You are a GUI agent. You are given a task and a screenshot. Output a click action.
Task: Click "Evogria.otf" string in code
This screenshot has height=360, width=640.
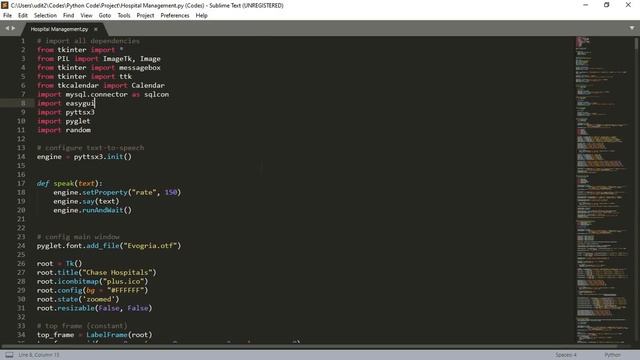click(x=152, y=246)
